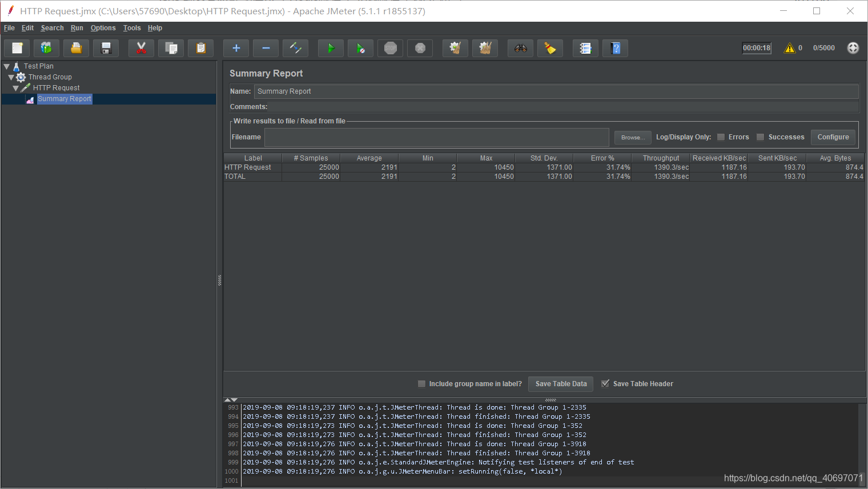868x489 pixels.
Task: Uncheck Save Table Header checkbox
Action: (x=605, y=384)
